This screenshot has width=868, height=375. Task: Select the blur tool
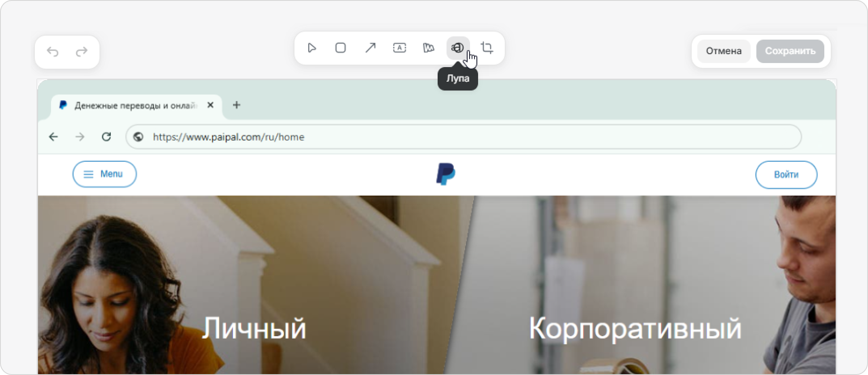click(429, 48)
